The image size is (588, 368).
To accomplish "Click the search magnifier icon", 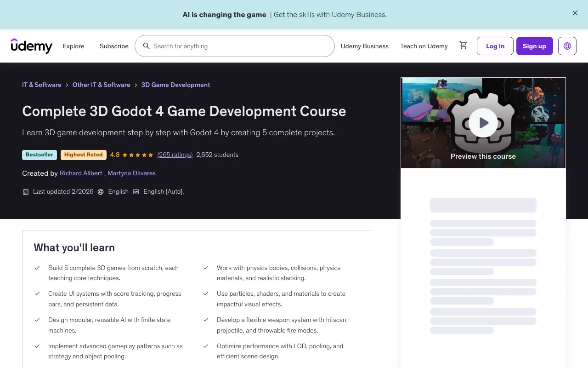I will (x=147, y=46).
